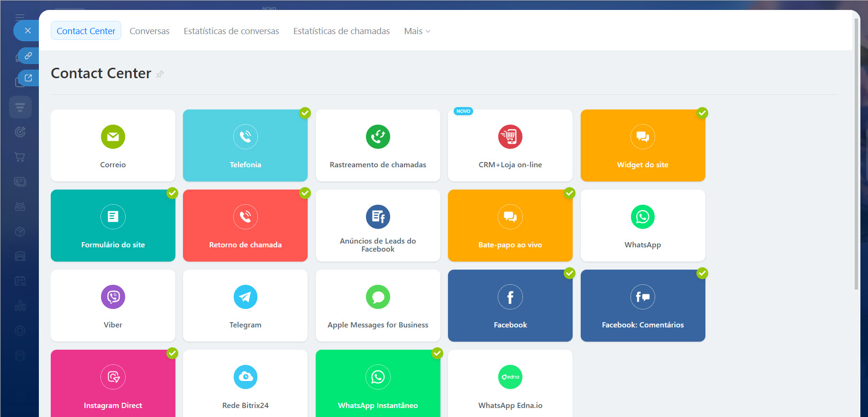
Task: Click the Apple Messages for Business icon
Action: coord(378,297)
